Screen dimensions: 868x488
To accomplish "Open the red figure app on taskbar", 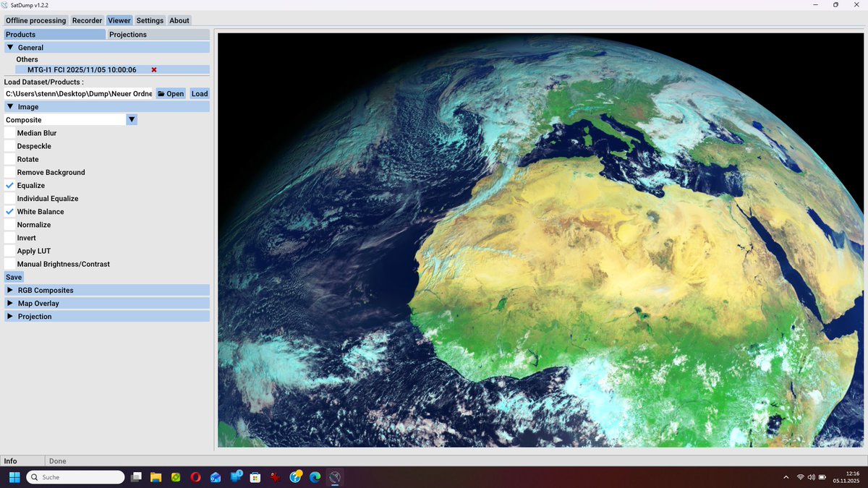I will (x=275, y=477).
